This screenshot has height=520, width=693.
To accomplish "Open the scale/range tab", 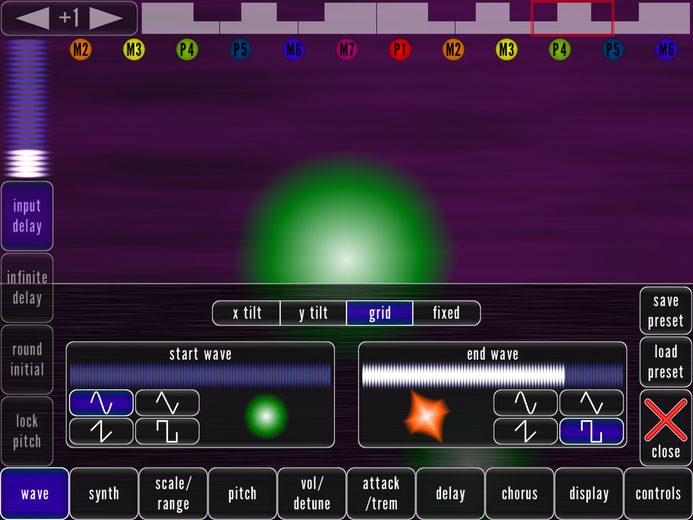I will 173,493.
